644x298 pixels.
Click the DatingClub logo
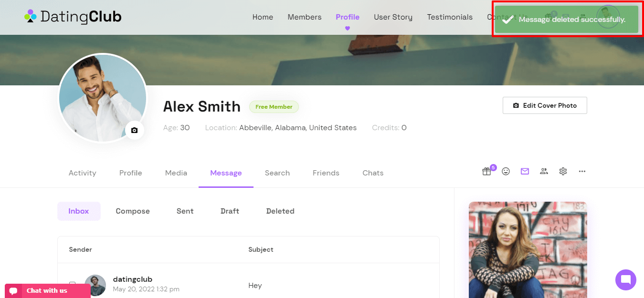pyautogui.click(x=73, y=17)
